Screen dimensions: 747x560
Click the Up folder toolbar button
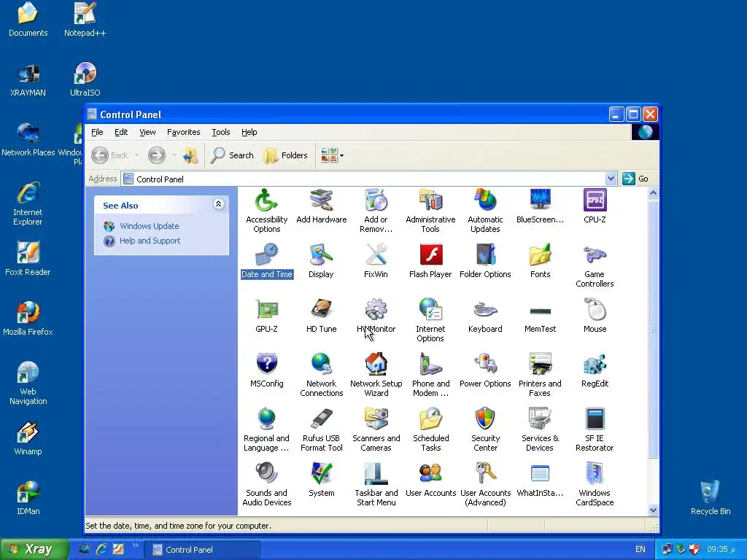tap(190, 155)
